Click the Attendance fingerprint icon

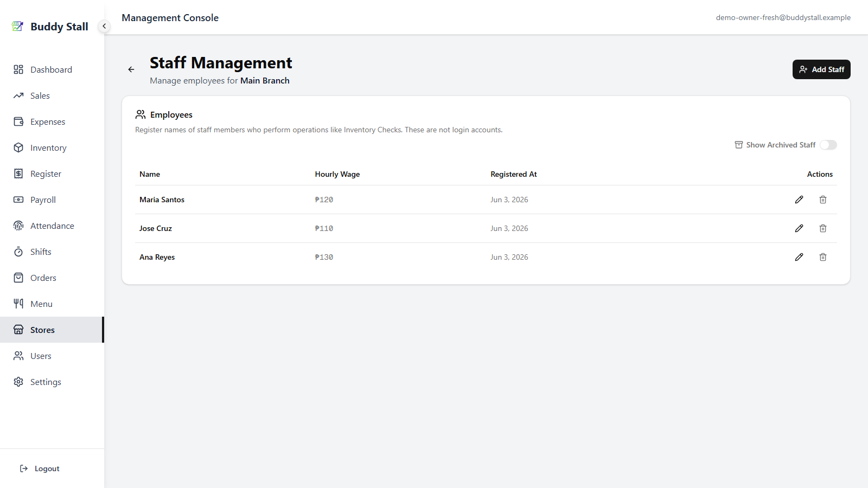pos(18,226)
